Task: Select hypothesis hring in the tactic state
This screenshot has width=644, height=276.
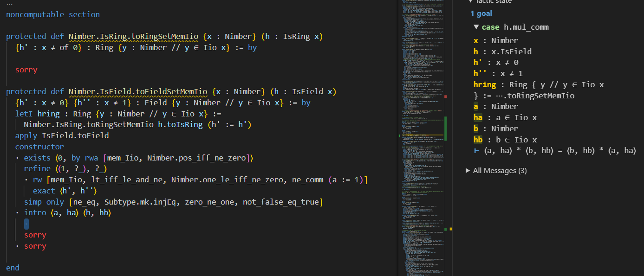Action: pos(485,85)
